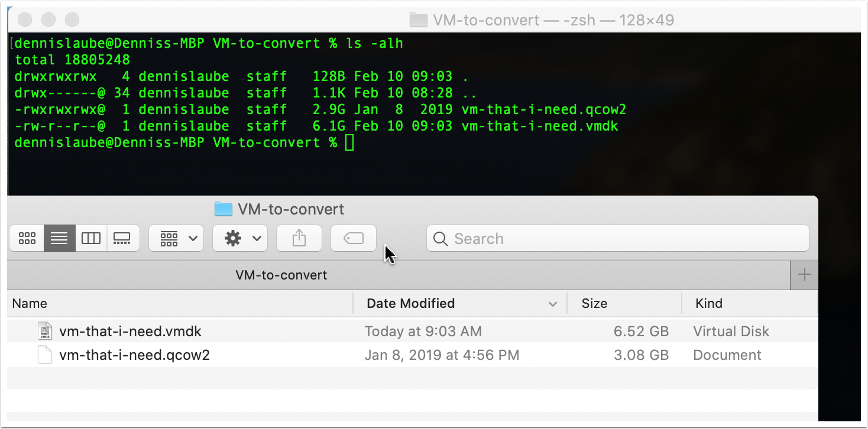Screen dimensions: 868x429
Task: Add a new Finder tab with plus
Action: pyautogui.click(x=804, y=275)
